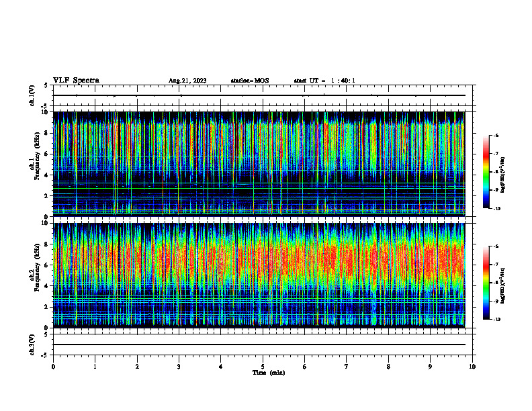Click the "4" tick on the time axis
Image resolution: width=532 pixels, height=411 pixels.
pos(221,367)
